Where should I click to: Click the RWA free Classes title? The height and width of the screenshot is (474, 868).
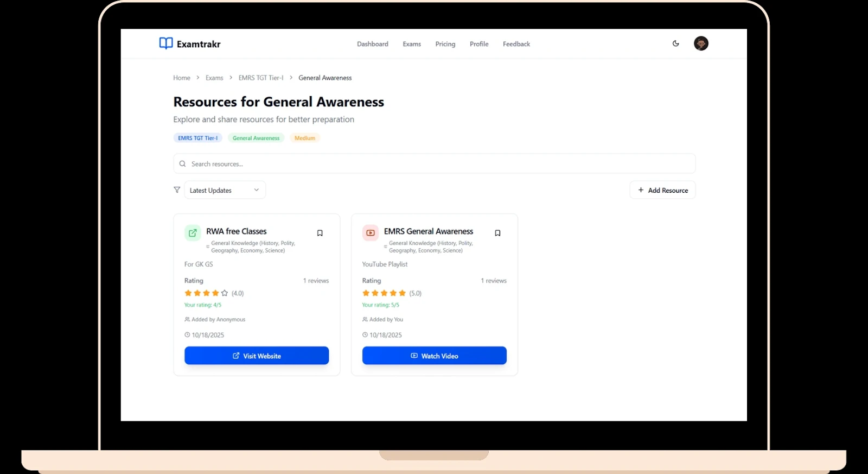237,231
